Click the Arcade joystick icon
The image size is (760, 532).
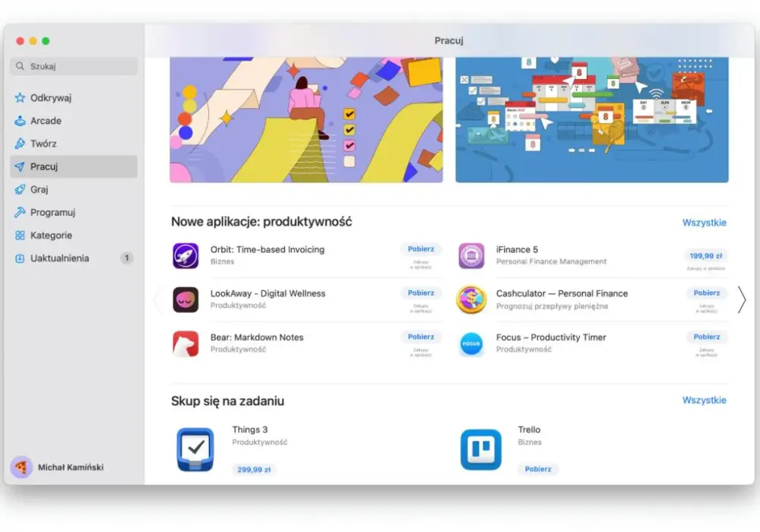pos(20,121)
